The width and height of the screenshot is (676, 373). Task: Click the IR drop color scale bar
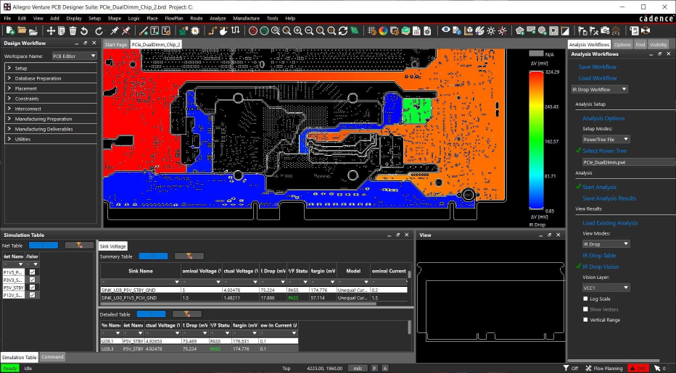tap(536, 141)
